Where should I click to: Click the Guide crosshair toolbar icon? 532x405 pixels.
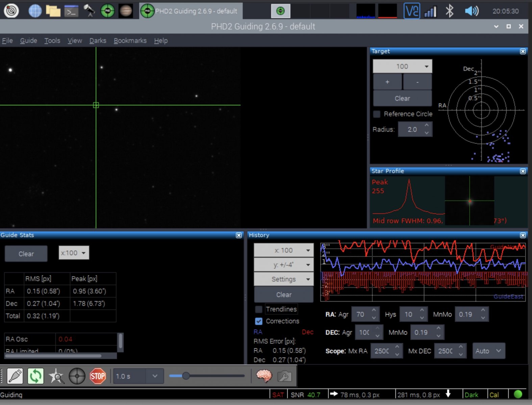pos(77,376)
